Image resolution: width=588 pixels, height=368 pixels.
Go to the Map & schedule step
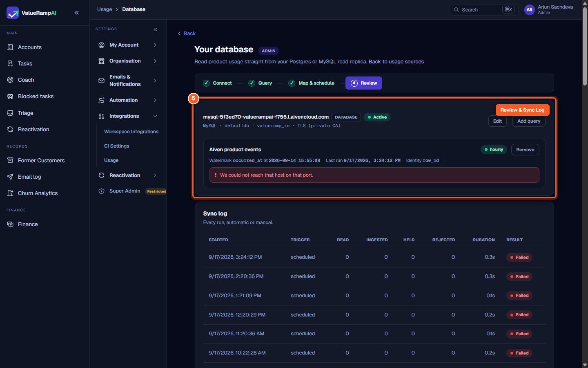[312, 83]
